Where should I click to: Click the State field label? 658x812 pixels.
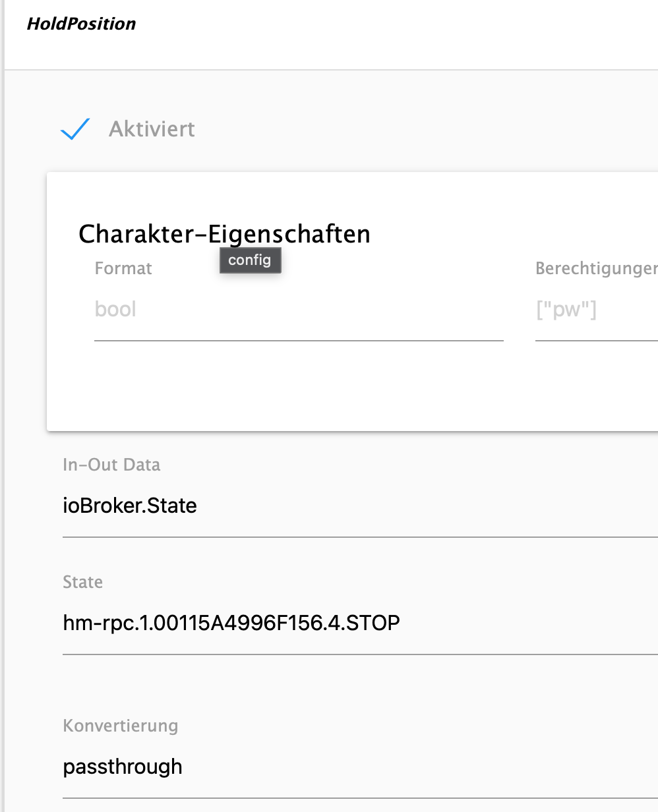pyautogui.click(x=82, y=582)
